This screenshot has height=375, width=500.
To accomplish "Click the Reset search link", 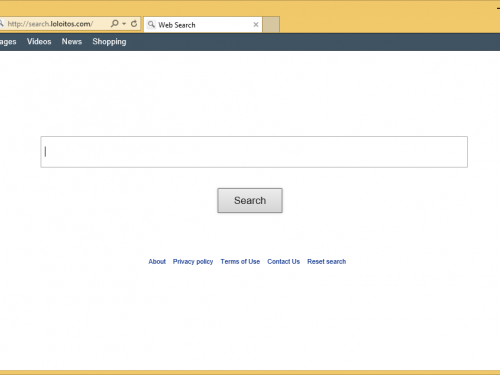I will (x=327, y=262).
